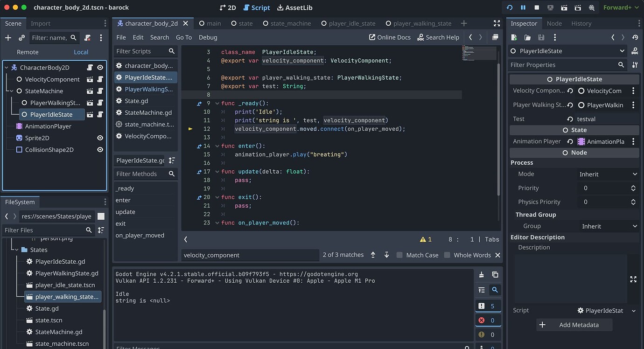
Task: Hide the Sprite2D node
Action: tap(100, 138)
